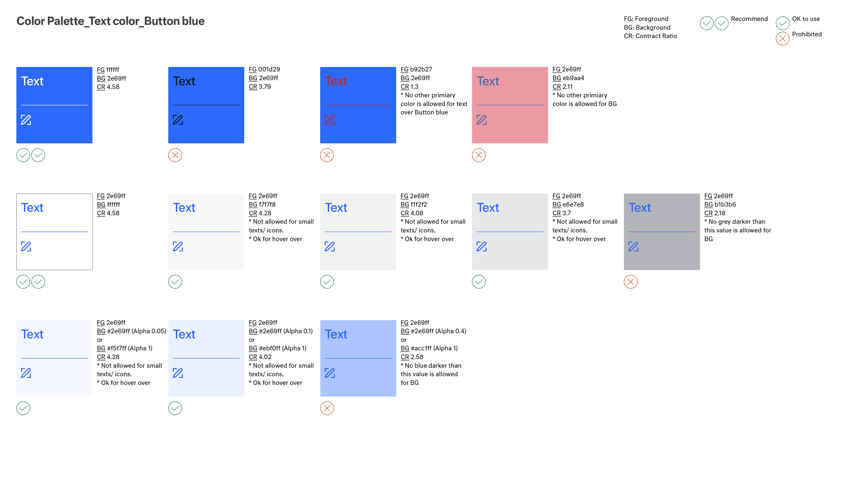Click the green check under the Alpha 0.1 swatch
This screenshot has height=488, width=868.
[175, 408]
